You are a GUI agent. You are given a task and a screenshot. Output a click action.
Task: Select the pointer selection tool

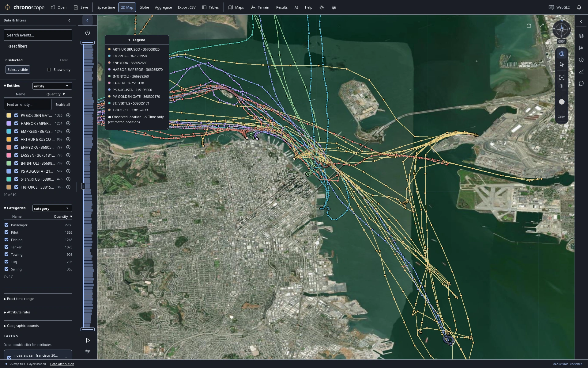click(562, 65)
